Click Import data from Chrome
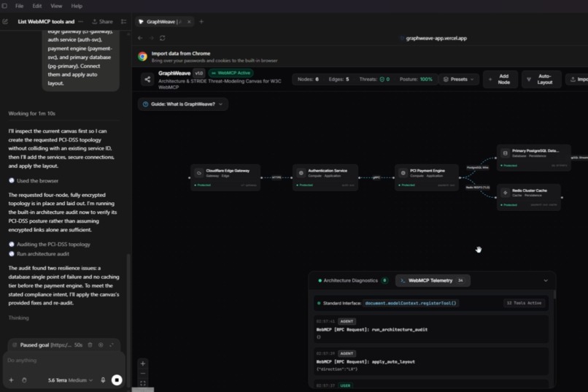The width and height of the screenshot is (588, 392). click(x=181, y=53)
